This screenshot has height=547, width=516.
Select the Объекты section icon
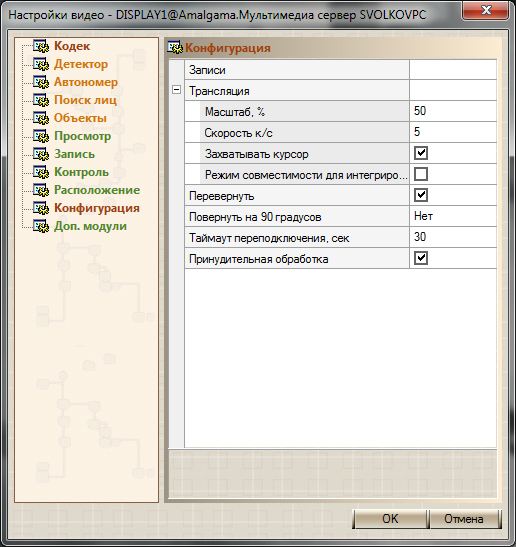coord(41,118)
